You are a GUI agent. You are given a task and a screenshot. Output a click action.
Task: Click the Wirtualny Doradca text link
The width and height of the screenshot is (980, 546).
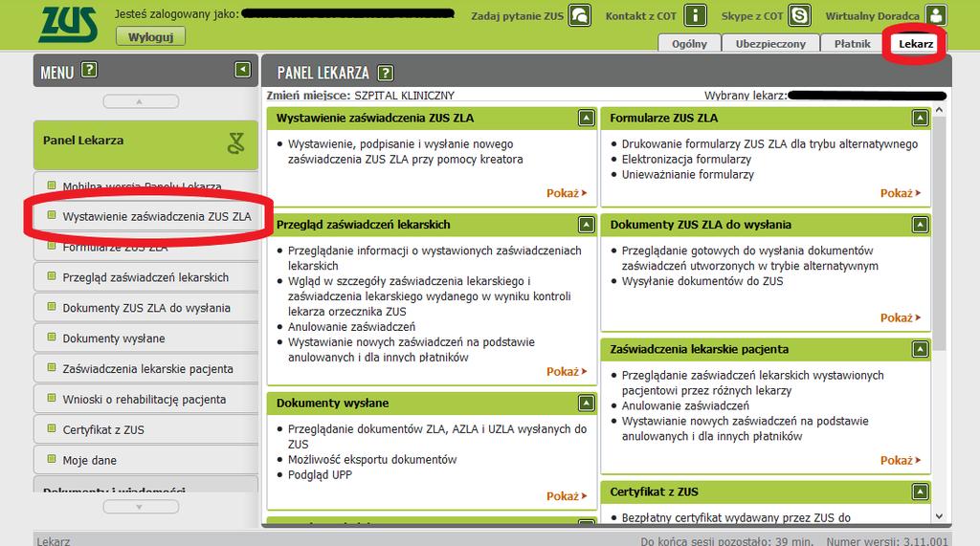pyautogui.click(x=873, y=16)
